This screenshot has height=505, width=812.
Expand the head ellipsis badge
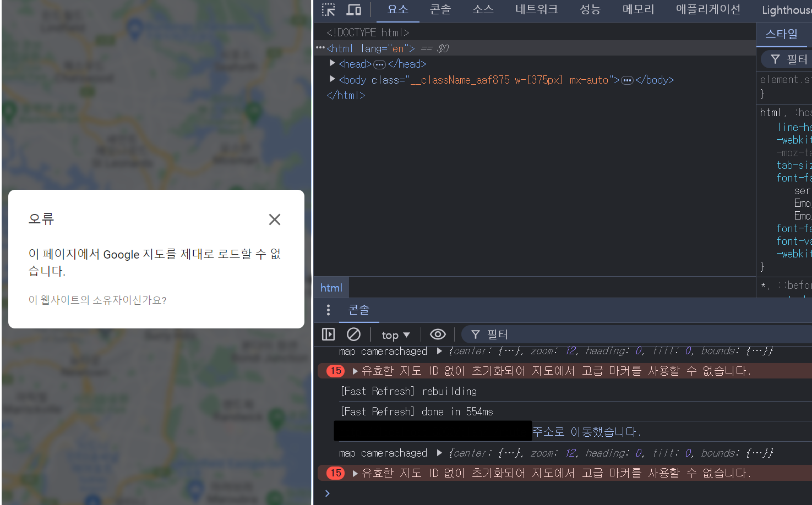click(379, 64)
